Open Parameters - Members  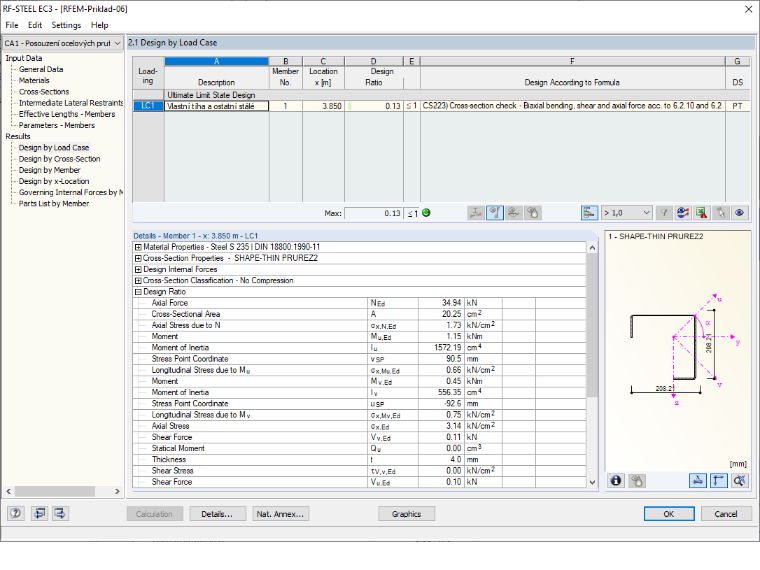[x=57, y=125]
